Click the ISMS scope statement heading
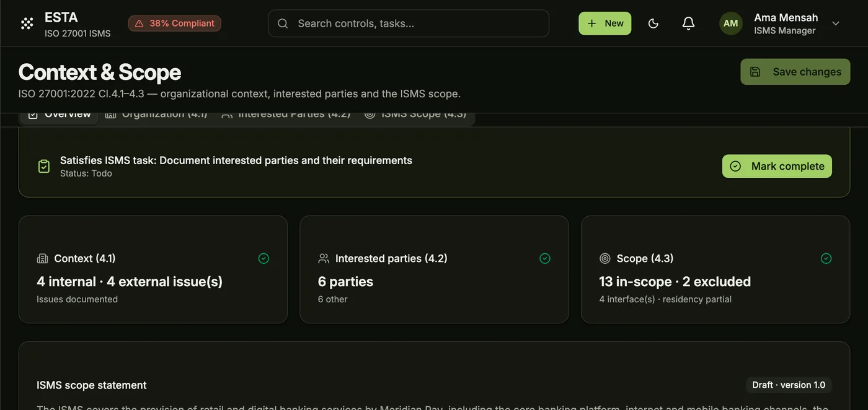Viewport: 868px width, 410px height. pyautogui.click(x=92, y=385)
